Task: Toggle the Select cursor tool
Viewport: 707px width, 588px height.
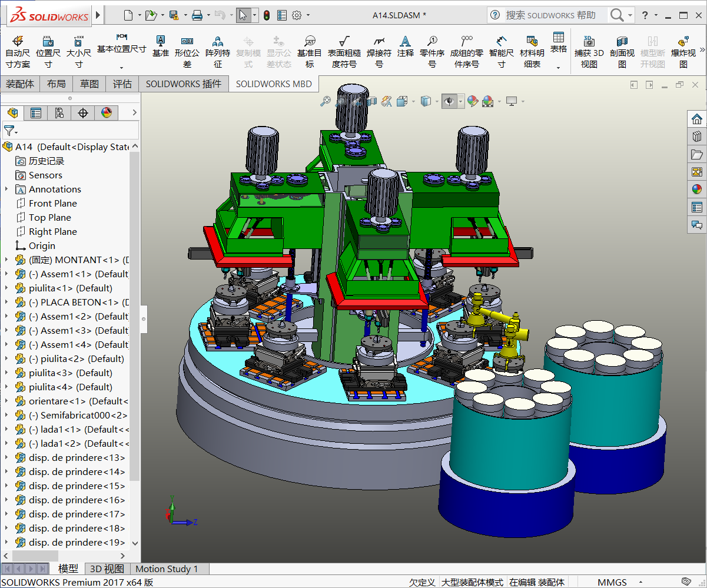Action: tap(243, 15)
